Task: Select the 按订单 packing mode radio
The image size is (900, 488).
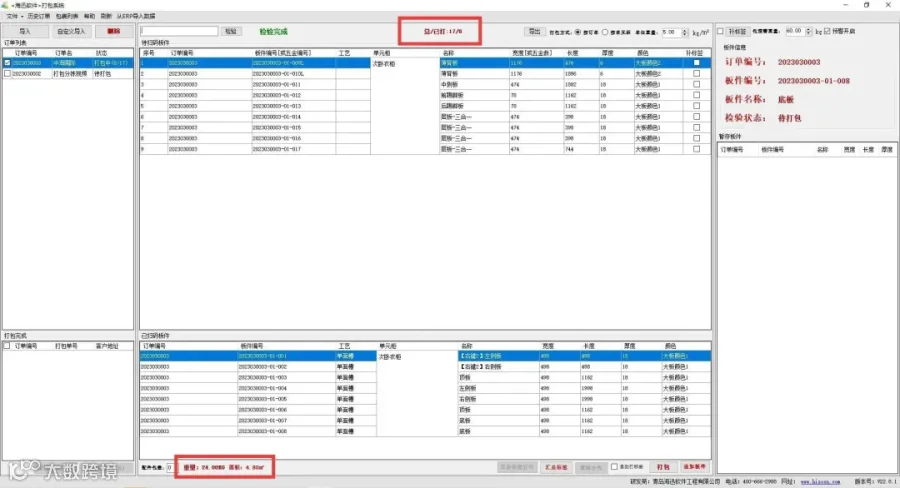Action: pos(578,32)
